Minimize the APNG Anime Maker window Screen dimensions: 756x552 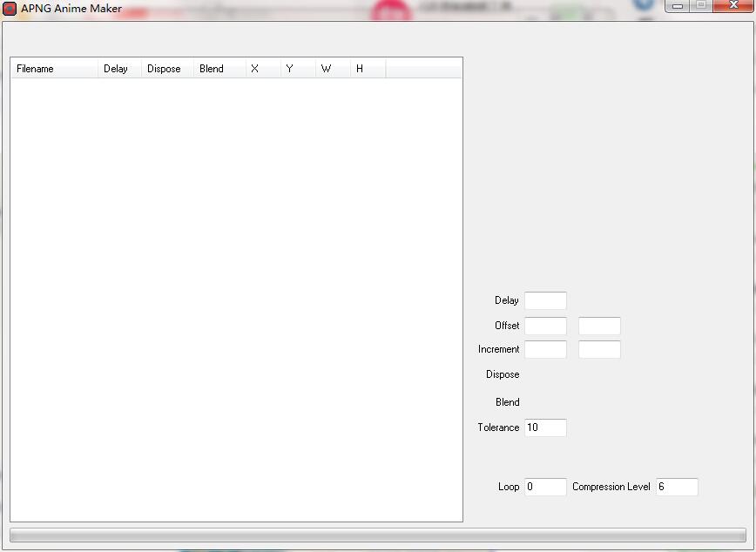coord(678,6)
